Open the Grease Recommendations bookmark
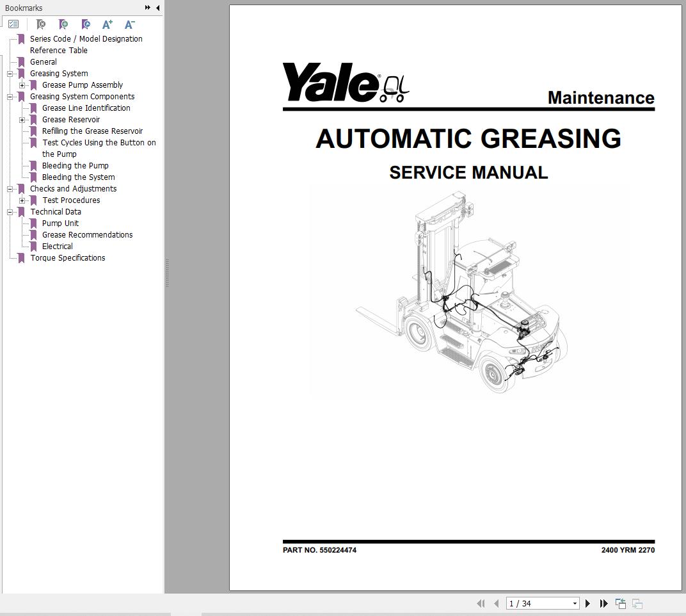This screenshot has width=686, height=616. (87, 234)
